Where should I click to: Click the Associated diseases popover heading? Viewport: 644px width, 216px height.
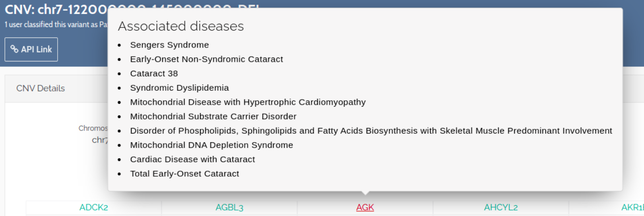tap(181, 26)
